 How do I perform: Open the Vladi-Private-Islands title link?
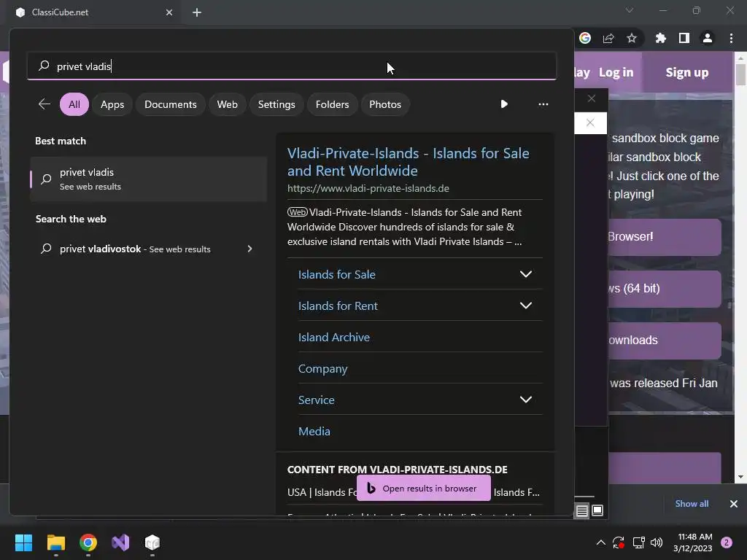409,162
